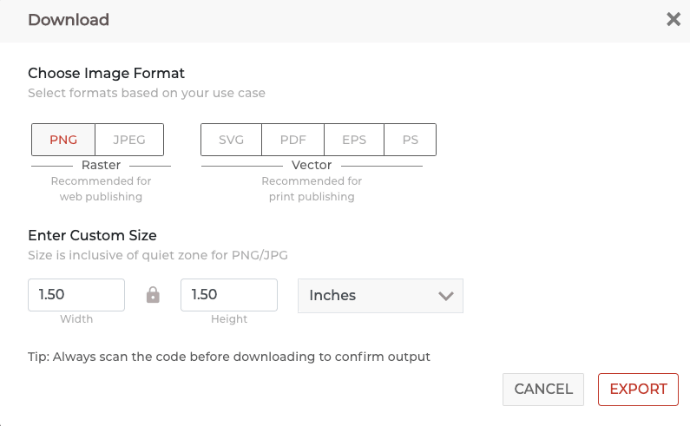Close the Download dialog with the X icon
The width and height of the screenshot is (690, 426).
coord(673,19)
